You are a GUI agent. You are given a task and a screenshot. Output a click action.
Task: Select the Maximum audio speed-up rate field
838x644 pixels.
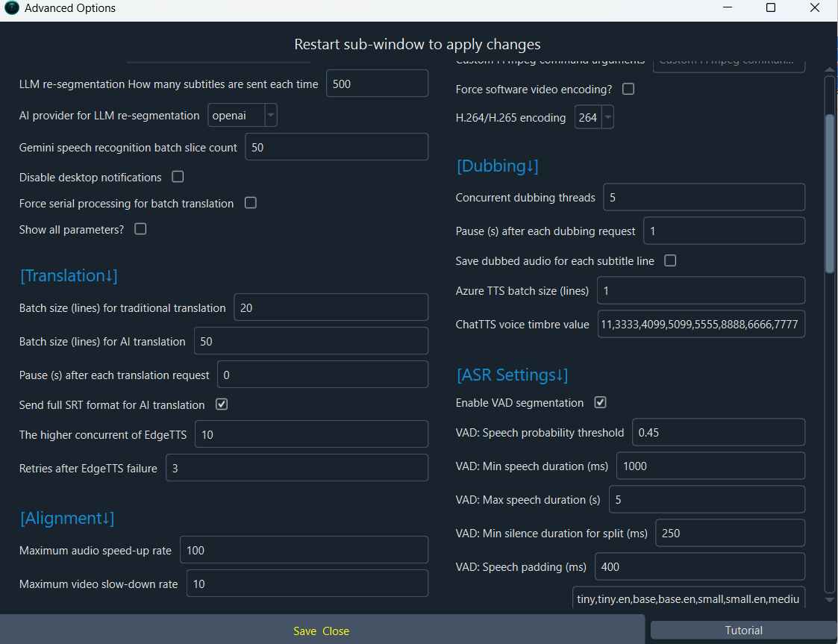click(x=304, y=550)
